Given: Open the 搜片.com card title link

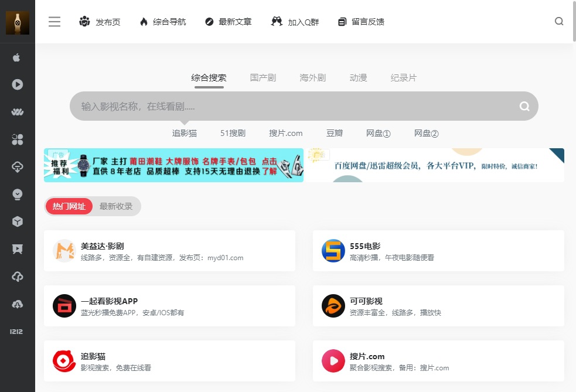Looking at the screenshot, I should pyautogui.click(x=367, y=356).
